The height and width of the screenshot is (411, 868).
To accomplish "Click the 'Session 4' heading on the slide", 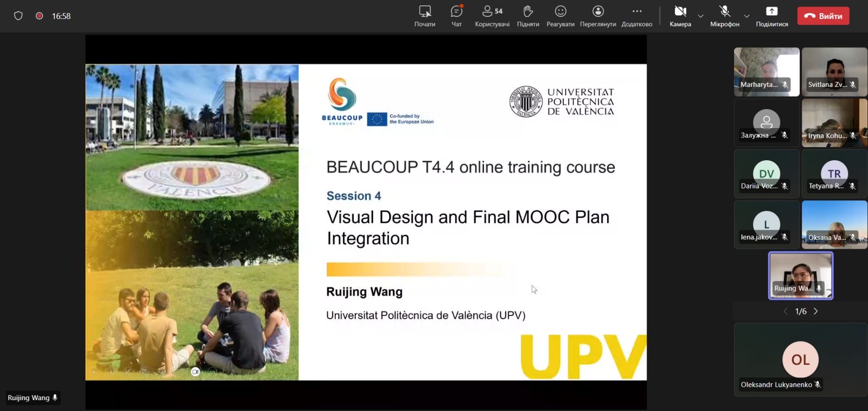I will (354, 196).
